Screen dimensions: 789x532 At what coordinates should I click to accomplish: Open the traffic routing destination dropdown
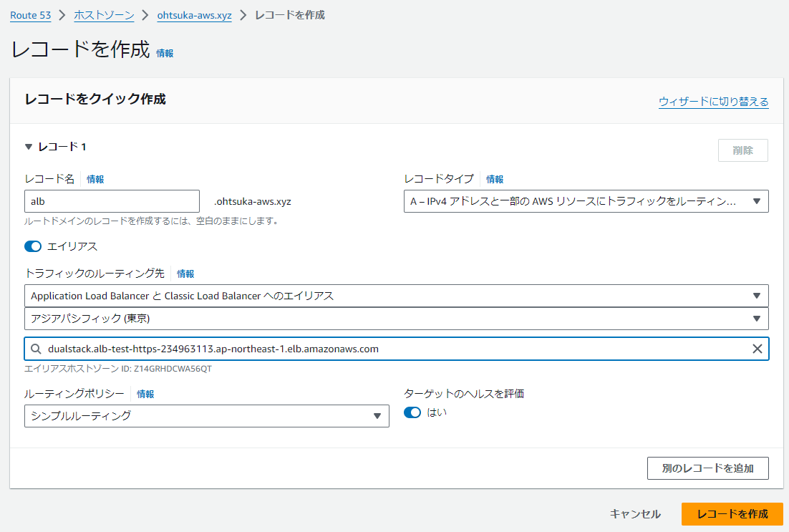pyautogui.click(x=397, y=296)
